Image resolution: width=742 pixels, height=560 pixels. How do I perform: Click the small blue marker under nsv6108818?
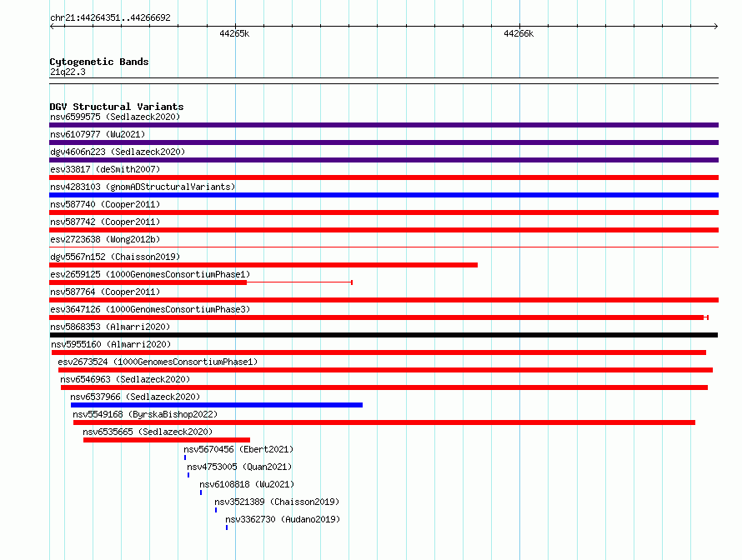point(201,492)
